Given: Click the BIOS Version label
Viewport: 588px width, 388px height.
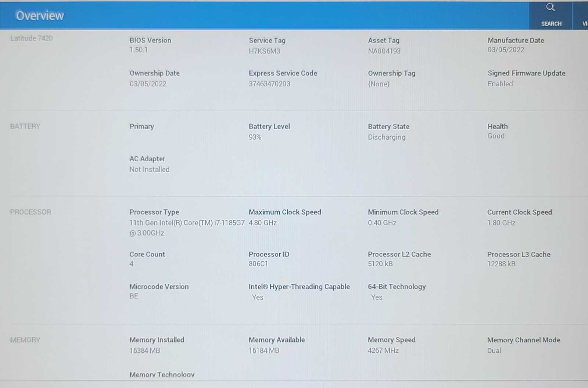Looking at the screenshot, I should pos(150,40).
